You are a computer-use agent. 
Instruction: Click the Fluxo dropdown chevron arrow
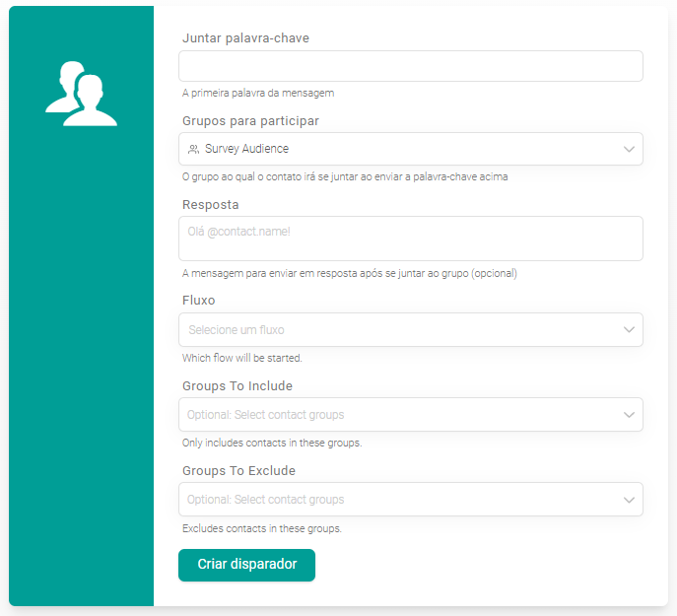[x=629, y=329]
